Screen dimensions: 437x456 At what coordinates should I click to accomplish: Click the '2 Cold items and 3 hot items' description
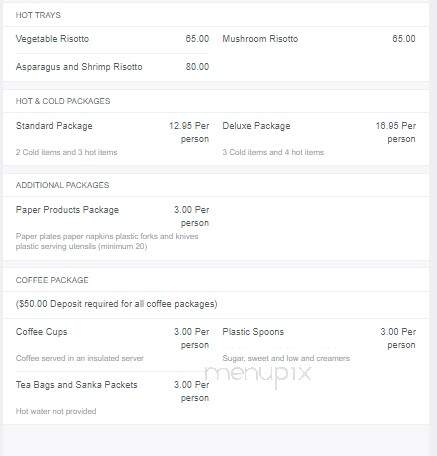[66, 152]
